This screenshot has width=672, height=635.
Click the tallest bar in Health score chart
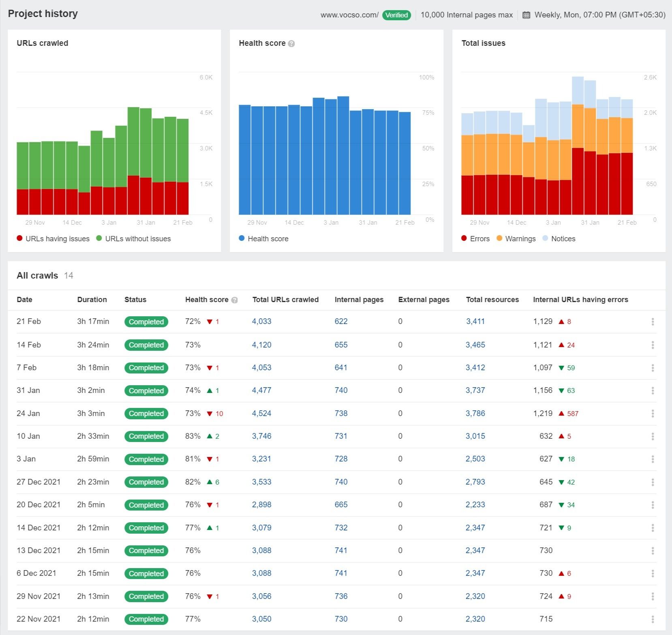click(343, 155)
